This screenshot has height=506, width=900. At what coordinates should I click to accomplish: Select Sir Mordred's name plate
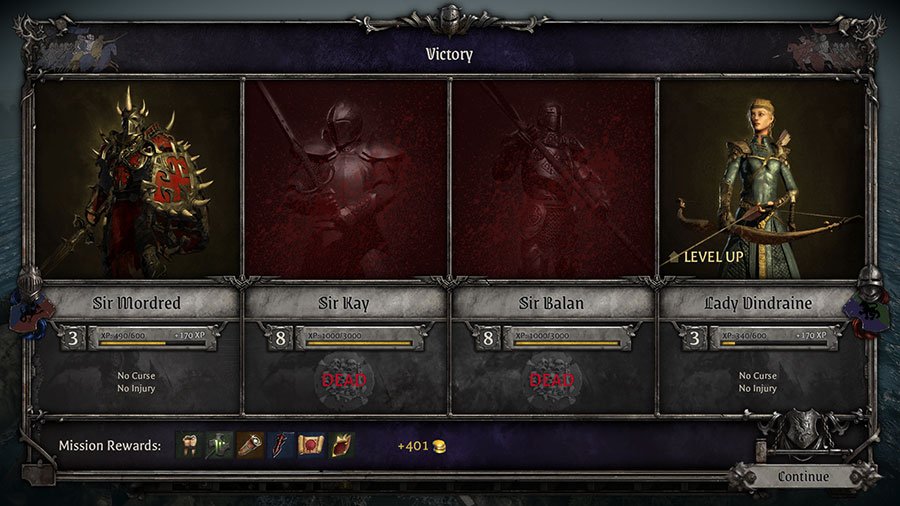(x=137, y=302)
